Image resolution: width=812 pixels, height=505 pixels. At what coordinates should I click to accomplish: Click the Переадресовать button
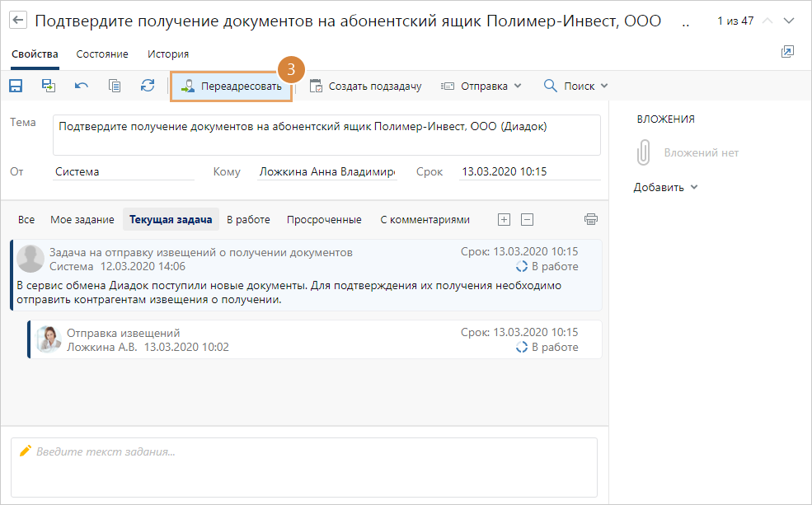tap(232, 86)
